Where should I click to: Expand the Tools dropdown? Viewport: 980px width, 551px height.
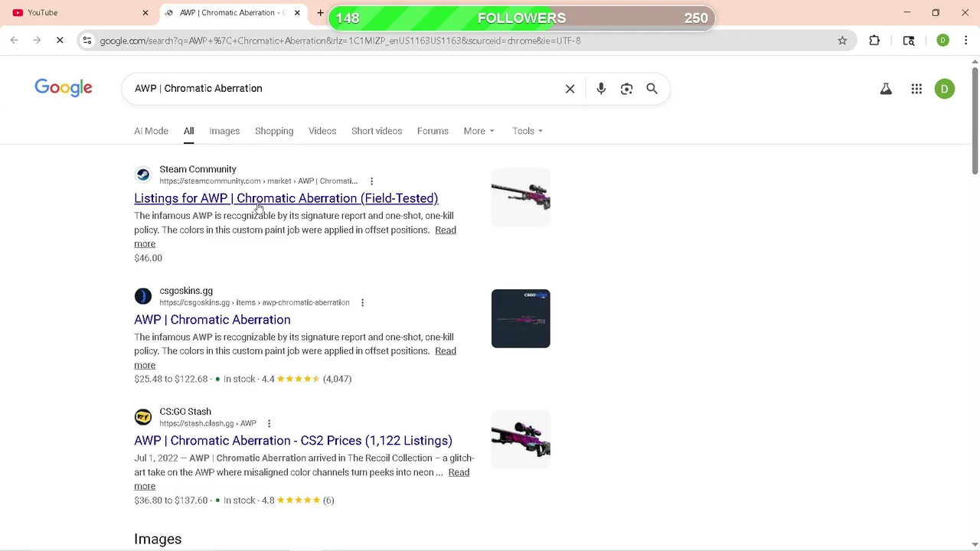pos(528,131)
